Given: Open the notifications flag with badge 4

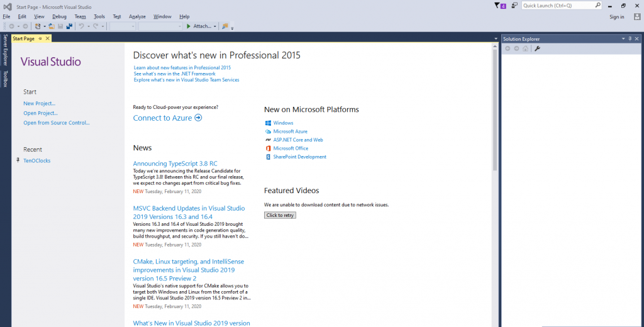Looking at the screenshot, I should tap(500, 6).
